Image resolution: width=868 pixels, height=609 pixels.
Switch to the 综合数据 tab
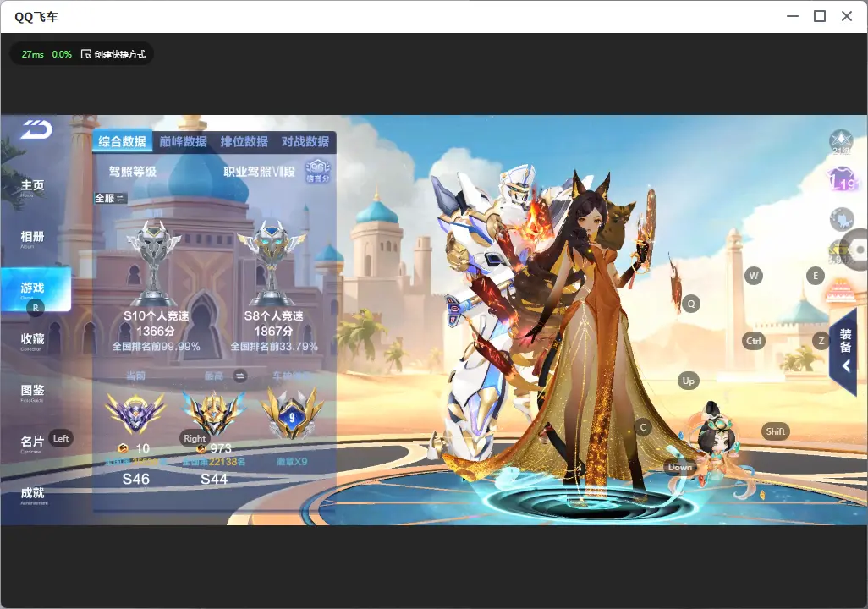point(123,142)
